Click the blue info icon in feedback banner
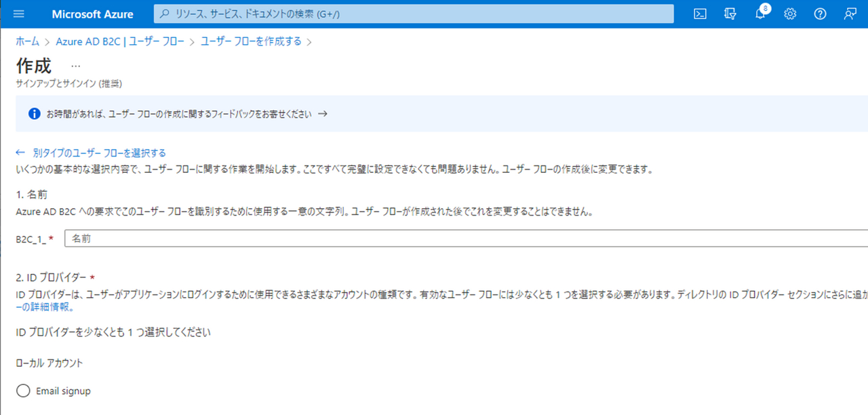Viewport: 868px width, 415px height. 35,114
